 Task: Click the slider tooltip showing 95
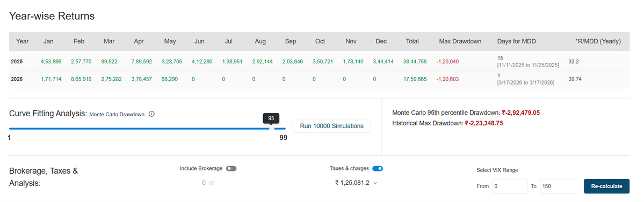point(271,118)
